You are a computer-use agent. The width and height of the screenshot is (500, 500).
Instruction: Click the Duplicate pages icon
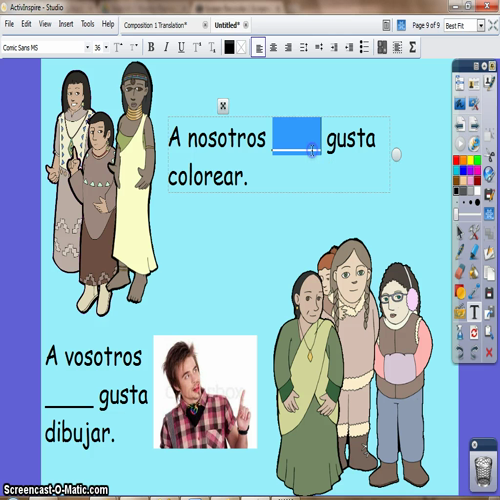tap(489, 273)
